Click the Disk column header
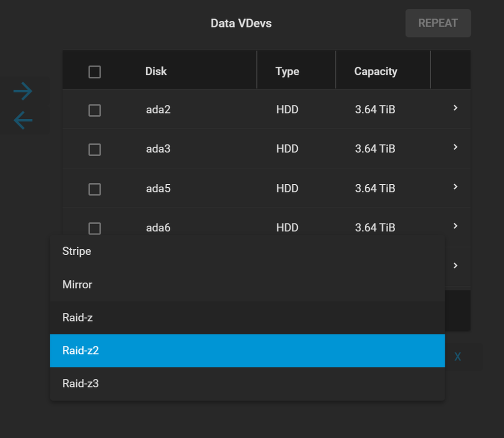Image resolution: width=504 pixels, height=438 pixels. pyautogui.click(x=156, y=71)
